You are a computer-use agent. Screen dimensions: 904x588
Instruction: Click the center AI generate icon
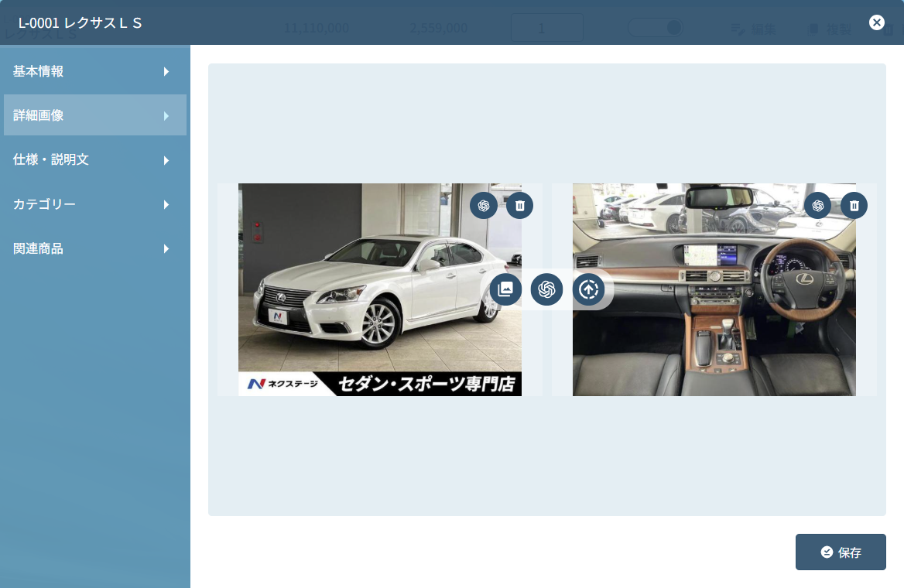coord(546,289)
